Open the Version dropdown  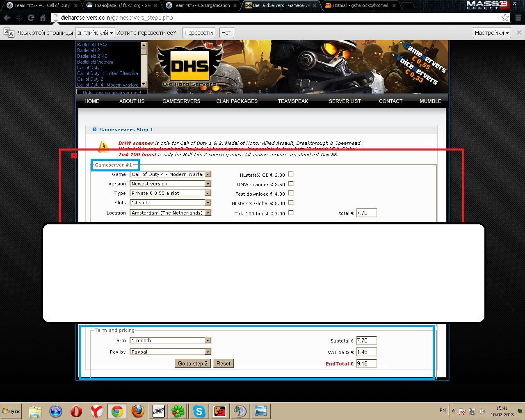coord(170,184)
